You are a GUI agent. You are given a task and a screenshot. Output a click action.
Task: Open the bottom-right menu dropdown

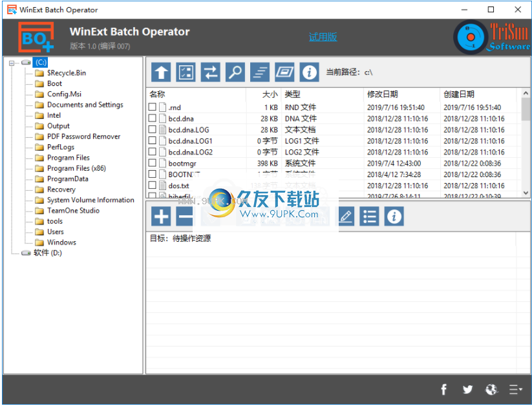click(515, 389)
